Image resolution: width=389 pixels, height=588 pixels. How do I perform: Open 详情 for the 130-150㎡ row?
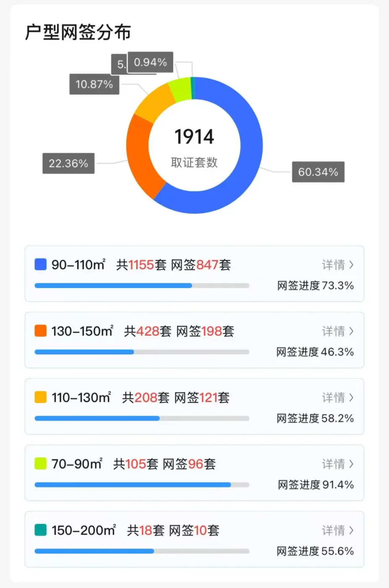tap(337, 331)
